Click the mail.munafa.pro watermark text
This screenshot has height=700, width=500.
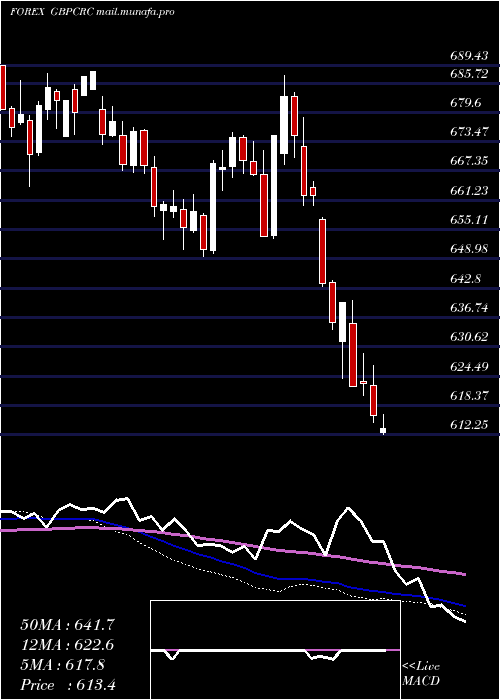(x=135, y=12)
